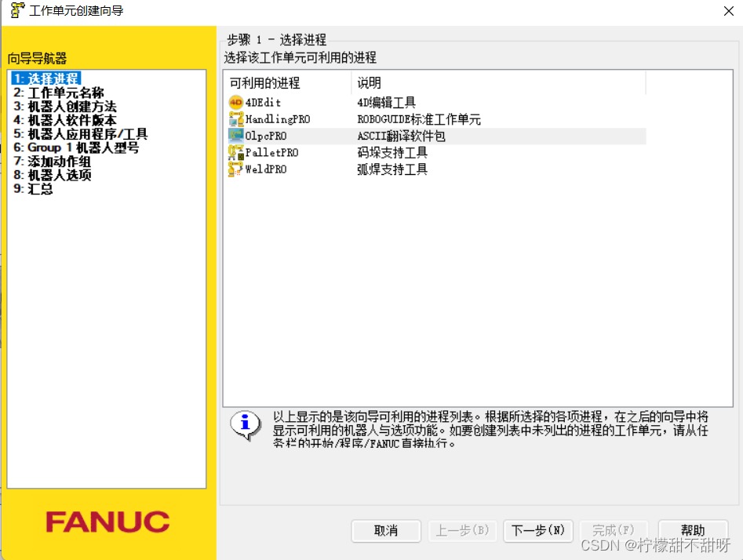Click the WeldPRO arc welding icon
Image resolution: width=743 pixels, height=560 pixels.
pyautogui.click(x=236, y=169)
